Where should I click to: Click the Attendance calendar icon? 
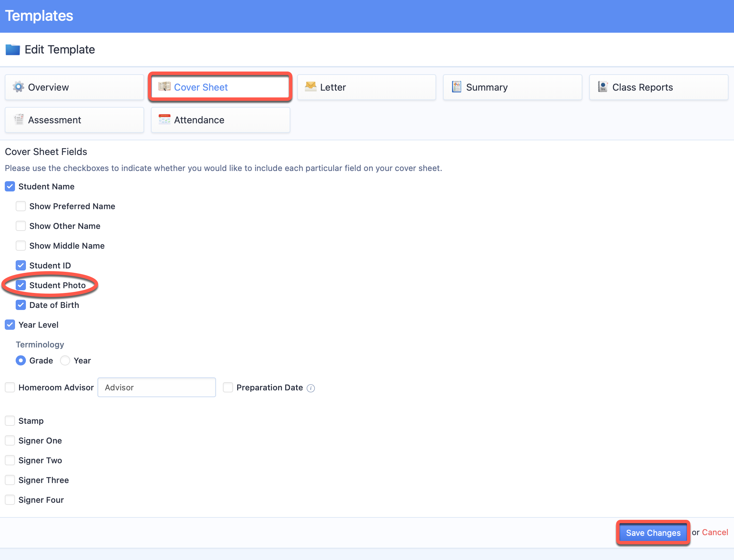(x=165, y=119)
